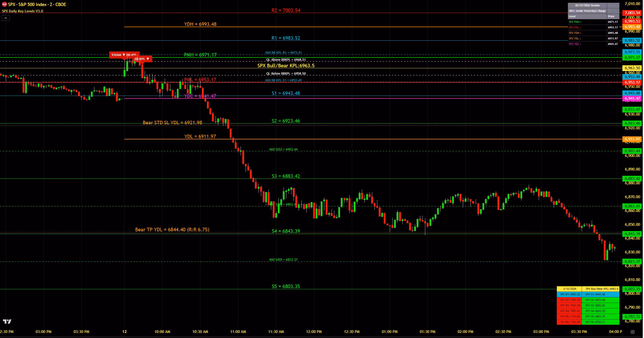
Task: Click the magenta 6,941.47 price axis label
Action: coord(632,98)
